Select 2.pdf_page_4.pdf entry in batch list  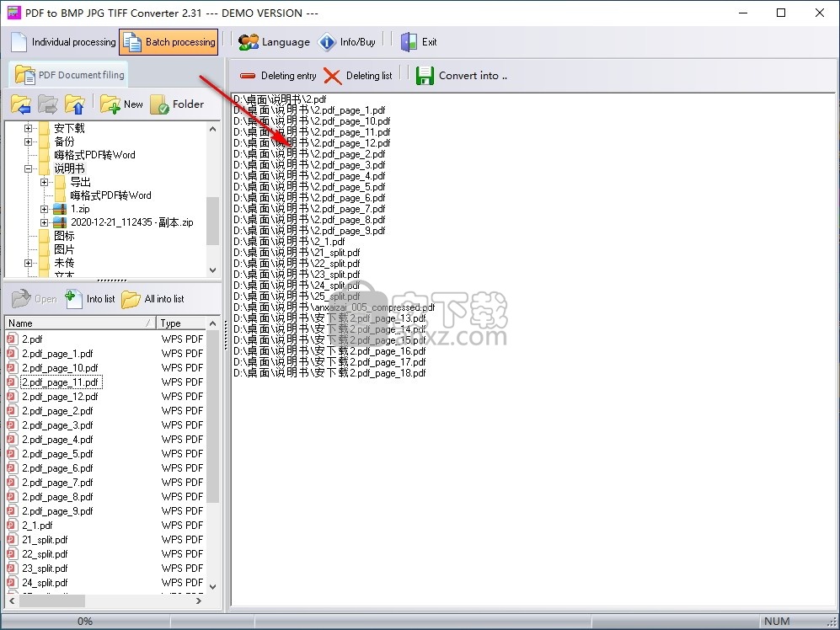click(x=310, y=176)
